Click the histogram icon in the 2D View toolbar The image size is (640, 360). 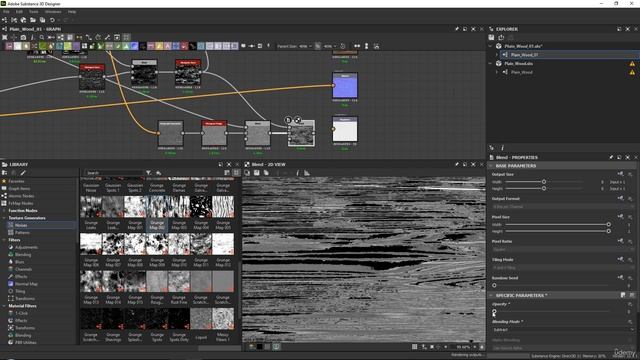[x=307, y=173]
